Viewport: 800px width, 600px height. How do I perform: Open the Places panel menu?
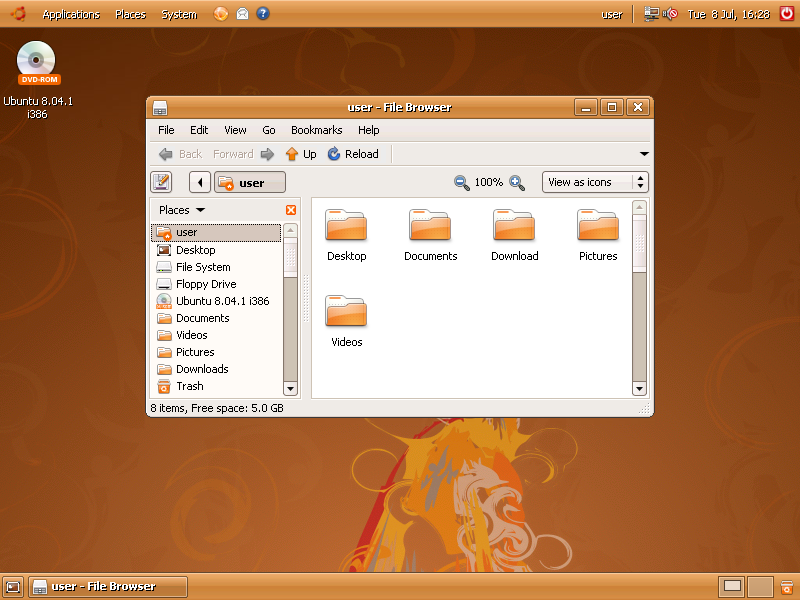[131, 14]
